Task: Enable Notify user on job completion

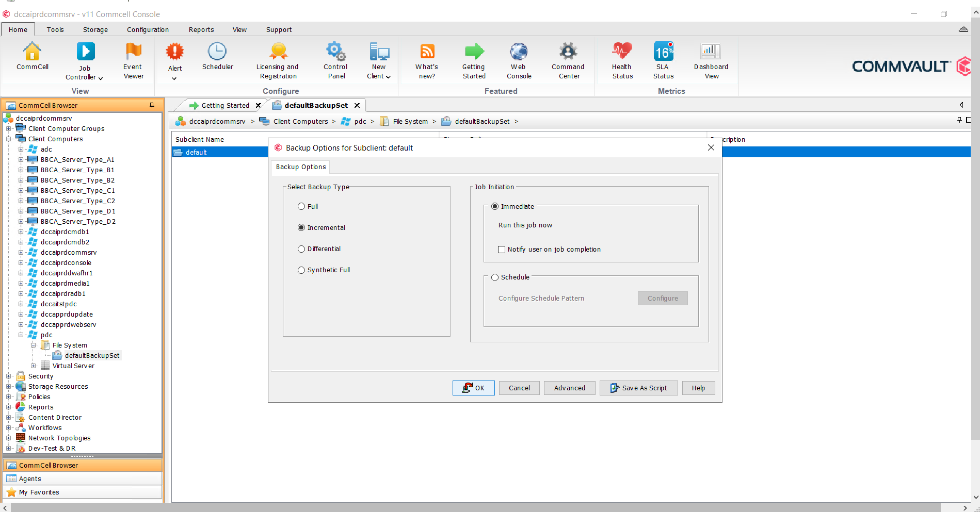Action: pyautogui.click(x=501, y=250)
